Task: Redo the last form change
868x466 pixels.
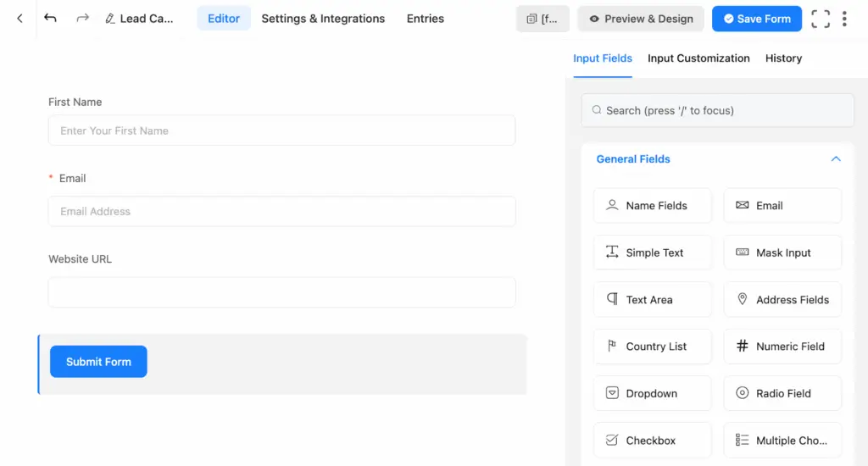Action: tap(82, 19)
